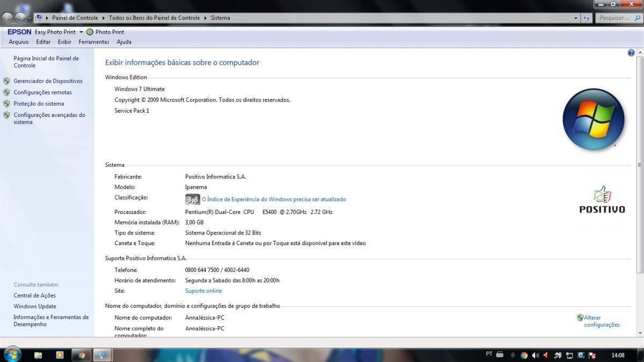Open the volume speaker tray icon
The image size is (644, 362).
[x=535, y=355]
